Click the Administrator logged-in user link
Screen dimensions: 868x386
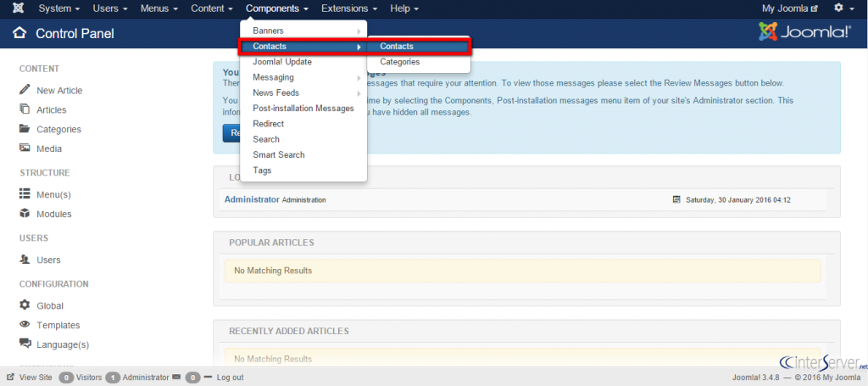(252, 199)
